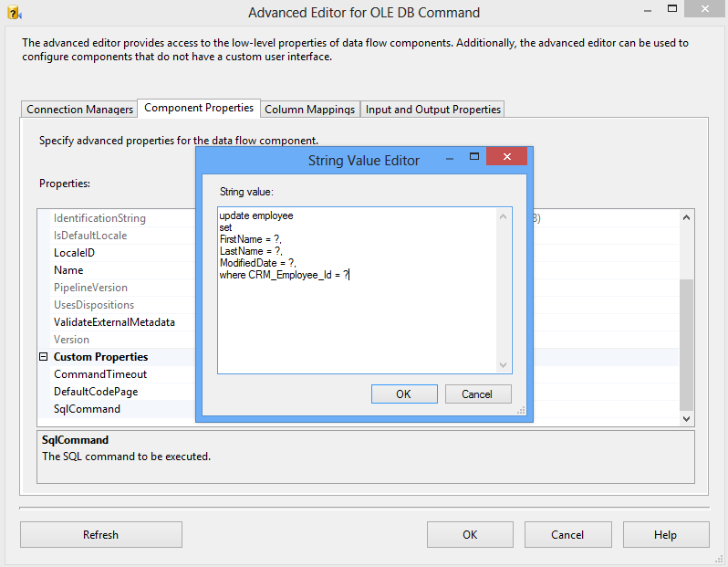The height and width of the screenshot is (567, 728).
Task: Close the Advanced Editor window
Action: coord(705,9)
